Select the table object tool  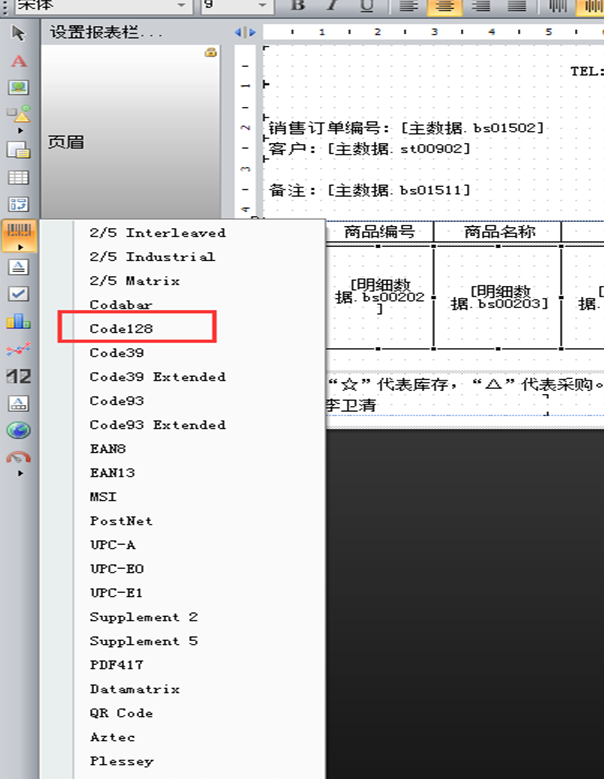coord(18,178)
